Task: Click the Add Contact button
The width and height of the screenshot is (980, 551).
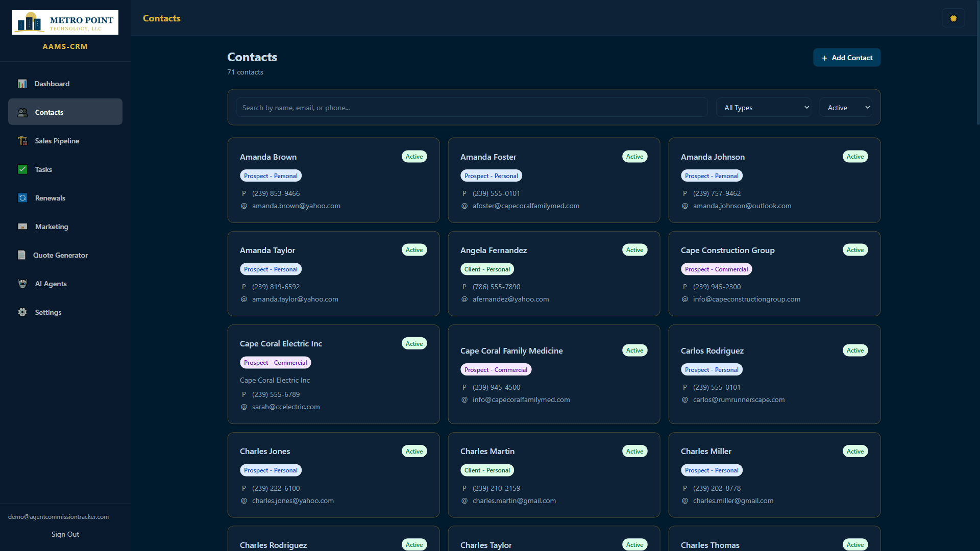Action: pos(846,57)
